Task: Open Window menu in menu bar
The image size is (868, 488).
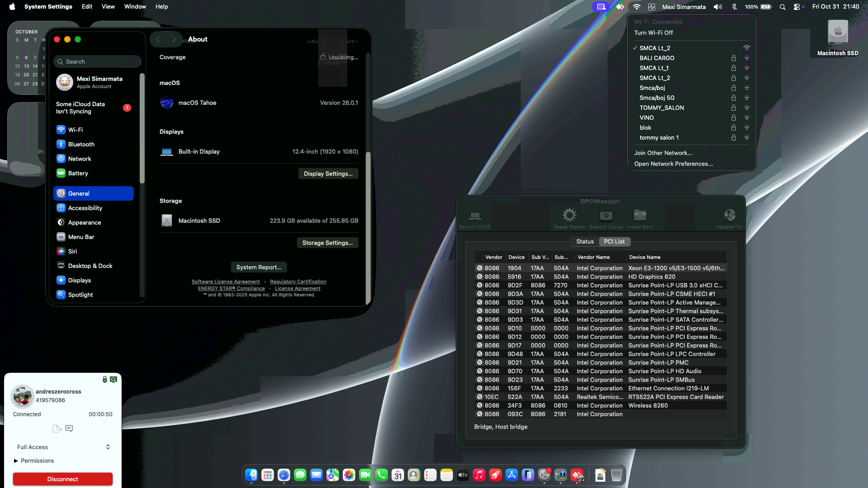Action: [x=135, y=6]
